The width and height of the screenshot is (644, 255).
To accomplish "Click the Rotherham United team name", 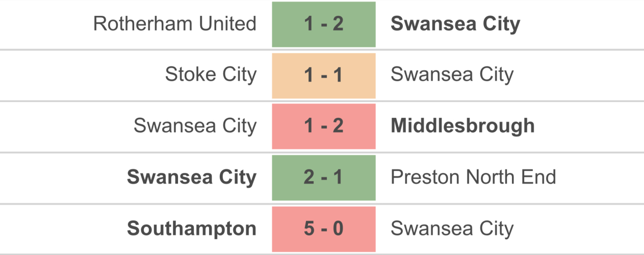I will click(174, 24).
